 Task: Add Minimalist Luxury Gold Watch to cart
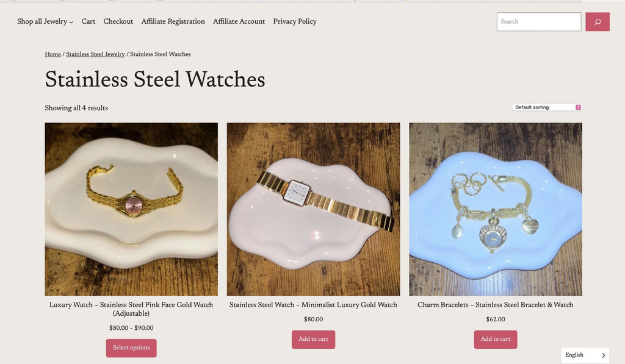tap(313, 340)
